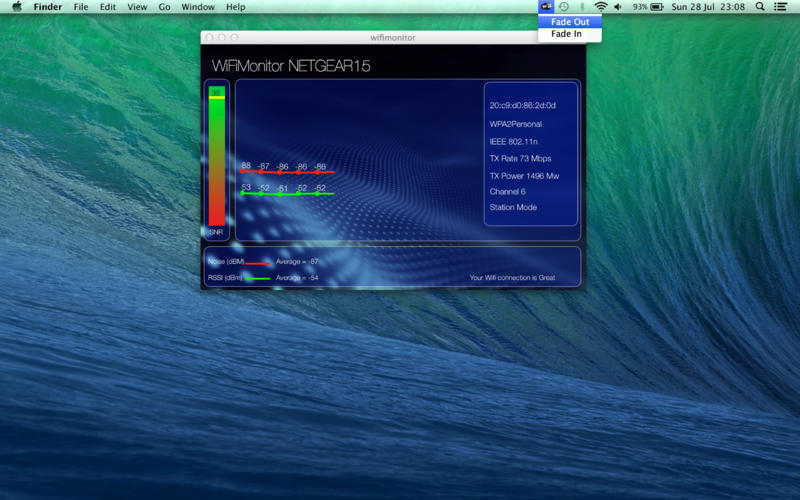Open the Wi-Fi status menu
This screenshot has width=800, height=500.
(x=601, y=7)
